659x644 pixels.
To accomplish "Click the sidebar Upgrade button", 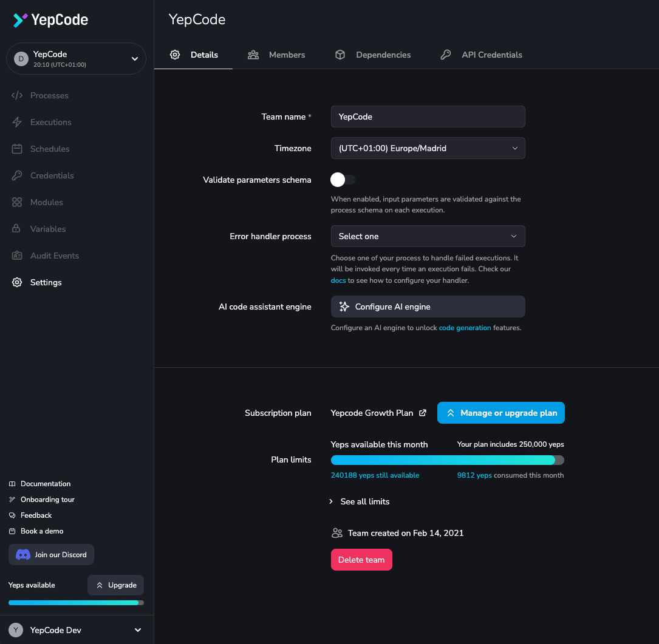I will coord(115,585).
